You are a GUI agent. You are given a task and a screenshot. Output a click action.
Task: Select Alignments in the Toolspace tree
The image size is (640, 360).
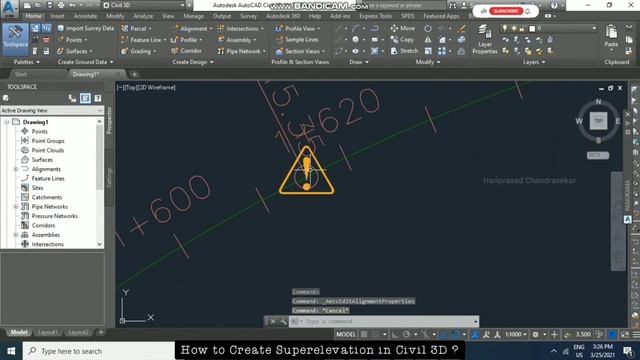point(46,169)
